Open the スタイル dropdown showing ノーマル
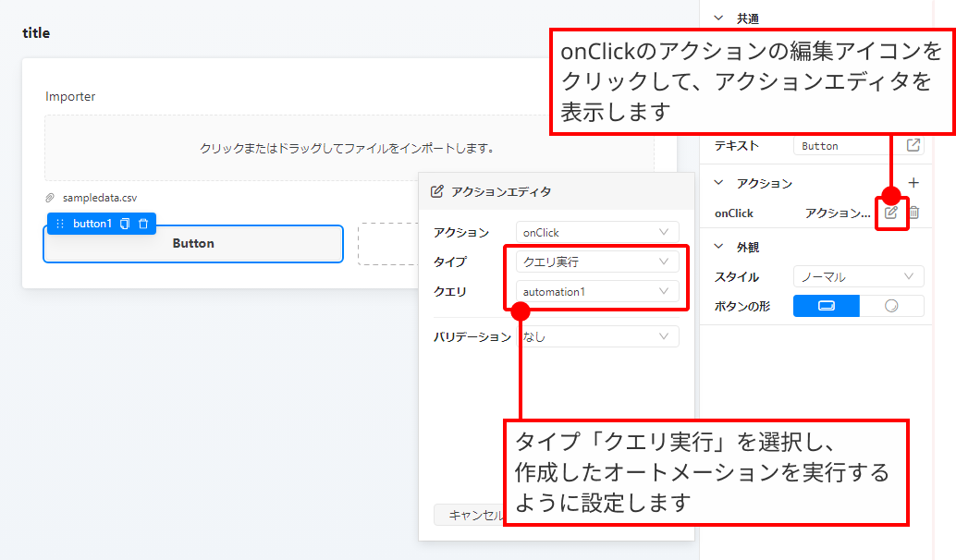The width and height of the screenshot is (956, 560). (858, 276)
